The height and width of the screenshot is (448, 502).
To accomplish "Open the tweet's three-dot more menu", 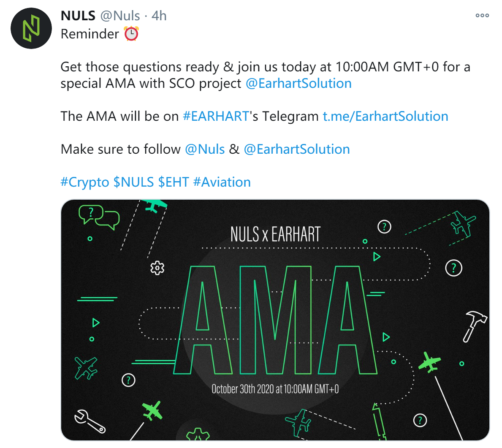I will pos(482,15).
